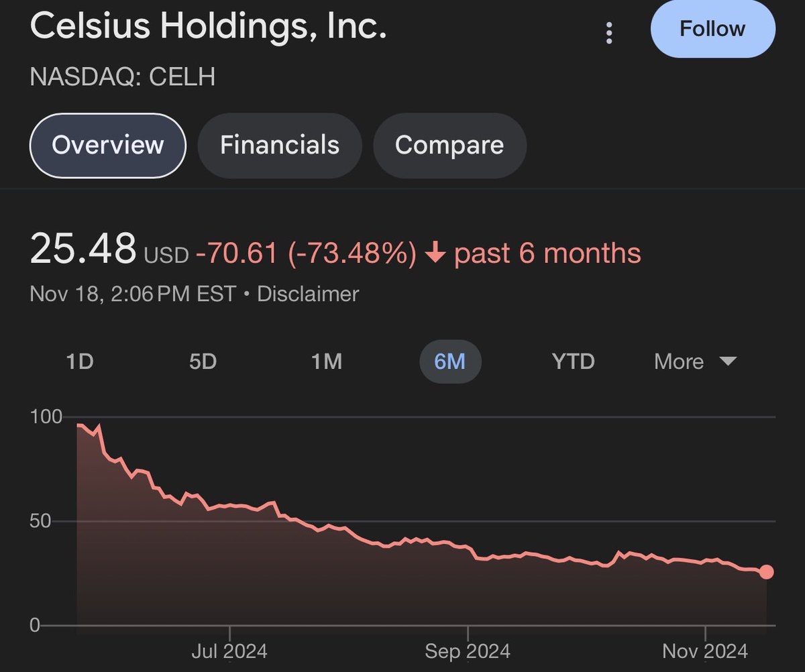The height and width of the screenshot is (672, 805).
Task: Follow Celsius Holdings stock
Action: coord(712,29)
